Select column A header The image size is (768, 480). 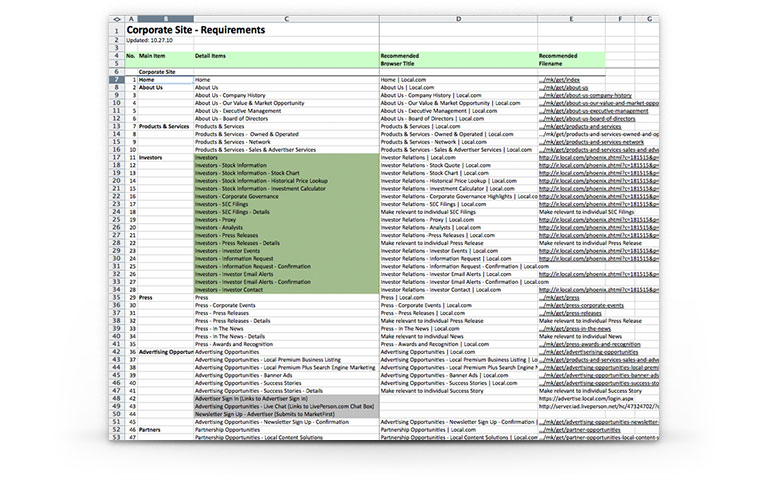(x=131, y=19)
